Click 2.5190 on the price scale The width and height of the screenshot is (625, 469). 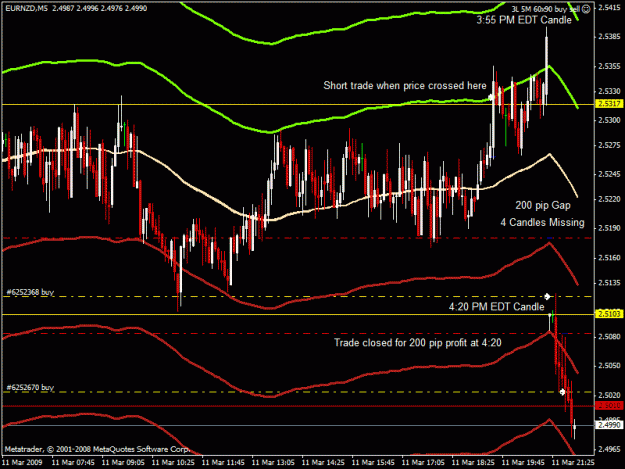coord(609,228)
